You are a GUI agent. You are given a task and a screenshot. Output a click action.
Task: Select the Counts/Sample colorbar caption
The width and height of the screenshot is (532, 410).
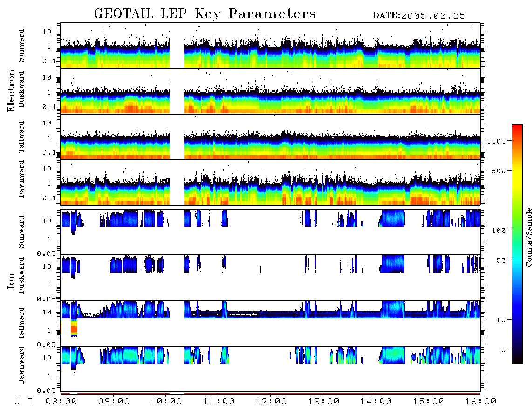(x=528, y=237)
